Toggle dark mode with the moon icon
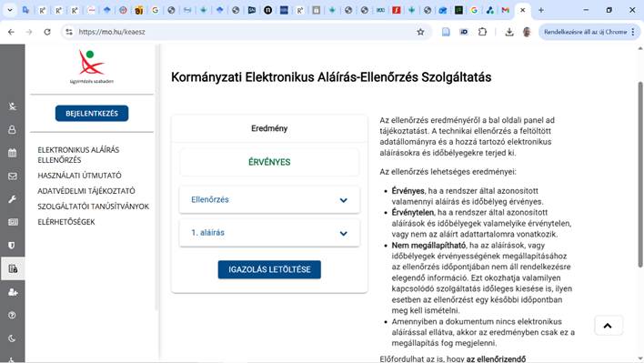The width and height of the screenshot is (644, 363). click(x=13, y=338)
